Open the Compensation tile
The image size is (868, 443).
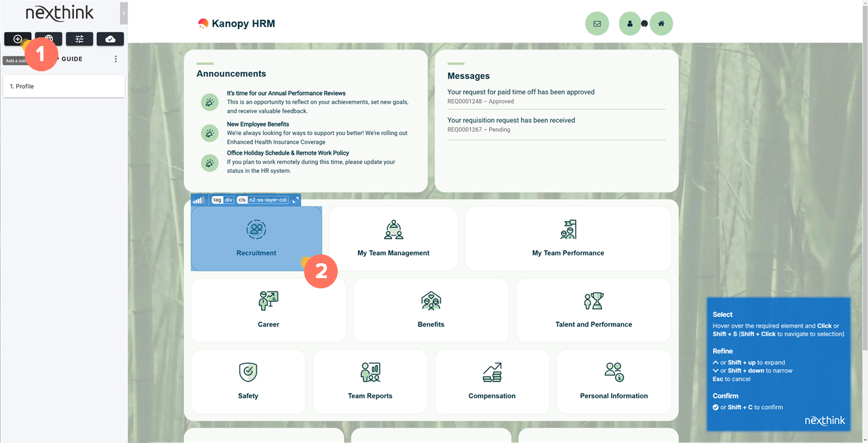[492, 381]
